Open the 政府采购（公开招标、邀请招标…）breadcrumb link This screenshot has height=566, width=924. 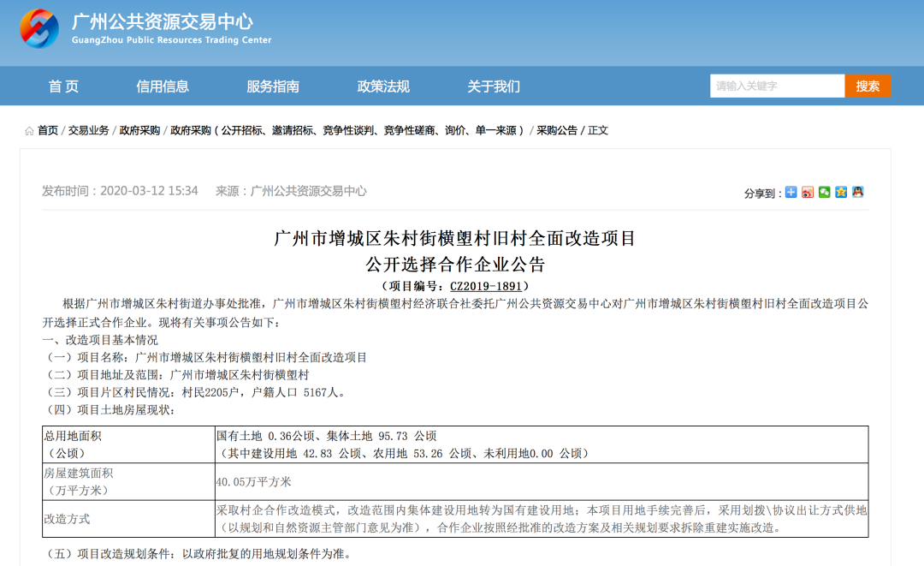pos(347,130)
